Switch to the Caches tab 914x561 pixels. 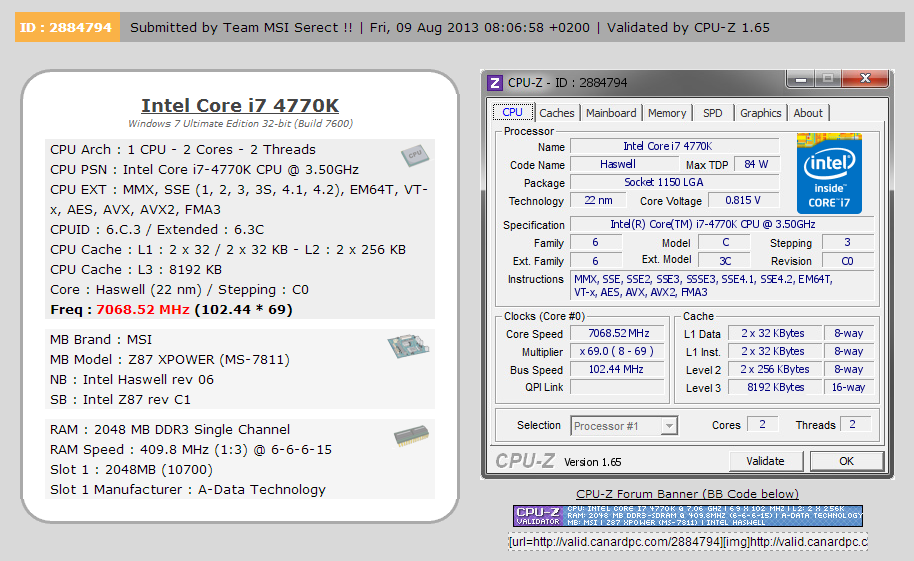(x=557, y=113)
